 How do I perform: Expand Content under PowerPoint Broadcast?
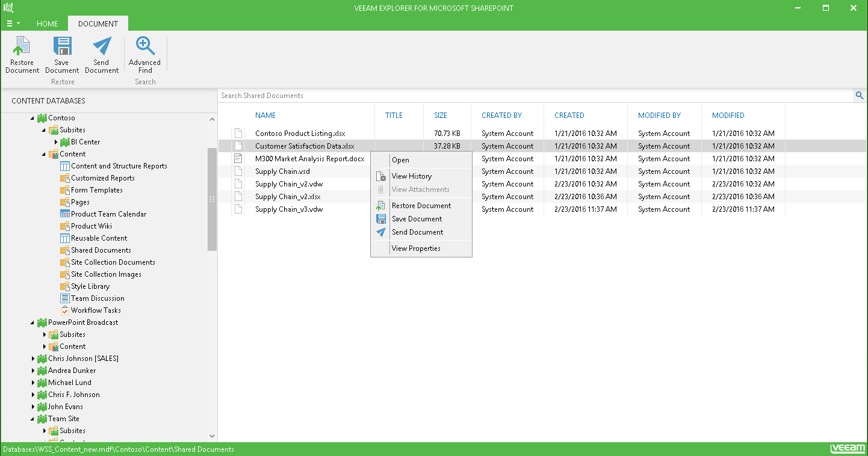point(45,347)
